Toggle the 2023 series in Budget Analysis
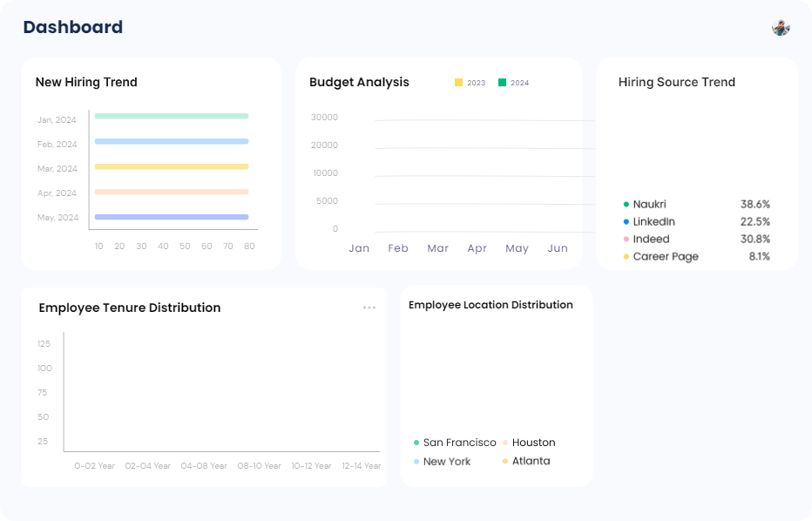This screenshot has width=812, height=521. click(x=470, y=83)
